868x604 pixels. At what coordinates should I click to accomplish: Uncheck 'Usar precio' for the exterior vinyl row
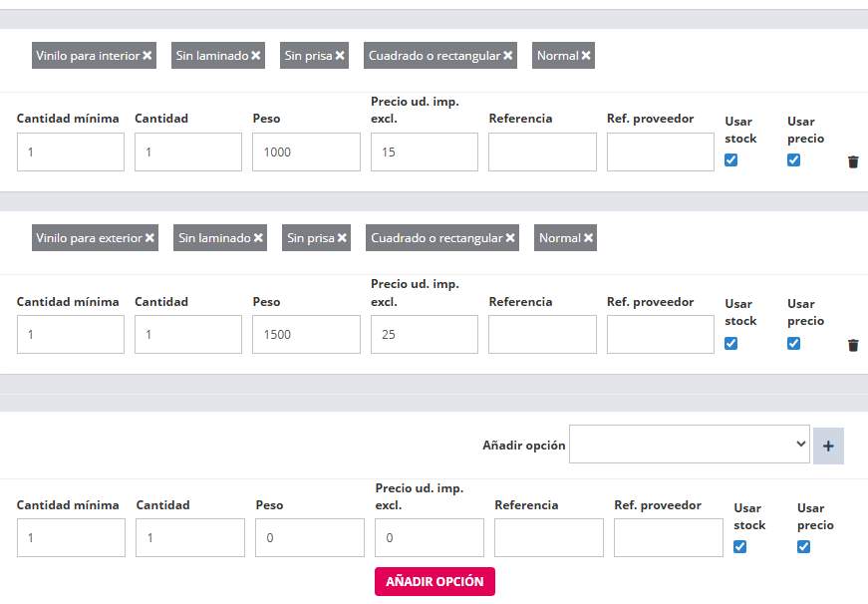(x=794, y=343)
